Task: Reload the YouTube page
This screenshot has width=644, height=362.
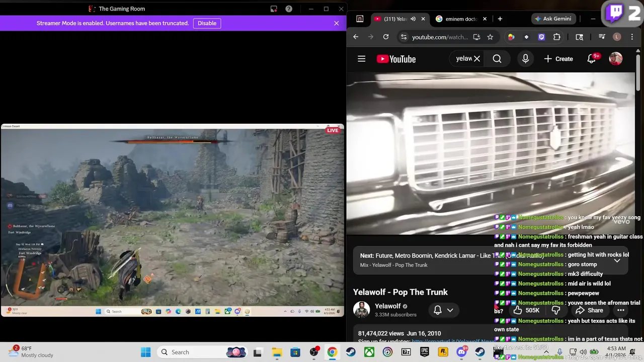Action: pos(386,37)
